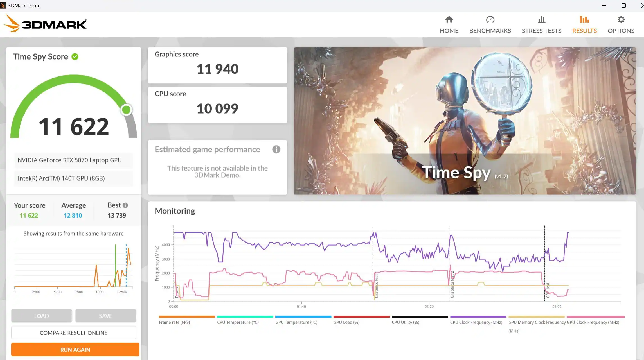Screen dimensions: 644x360
Task: Toggle CPU Clock Frequency legend series
Action: [x=476, y=322]
